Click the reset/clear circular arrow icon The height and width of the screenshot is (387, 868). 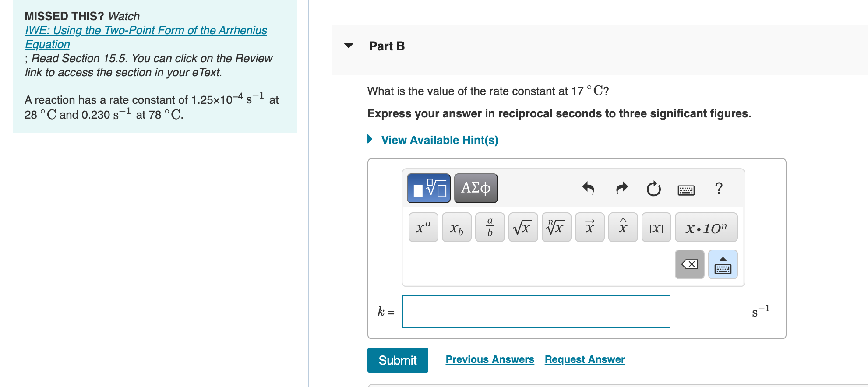653,188
